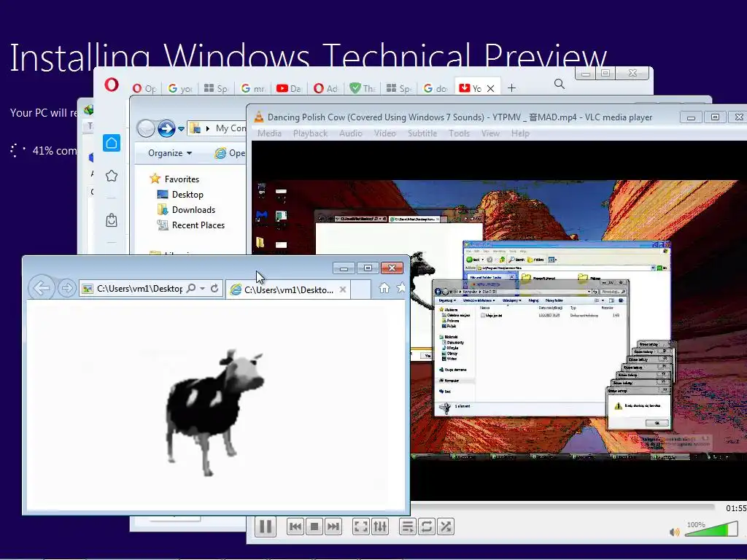Open the VLC Audio menu
This screenshot has width=747, height=560.
(x=351, y=133)
